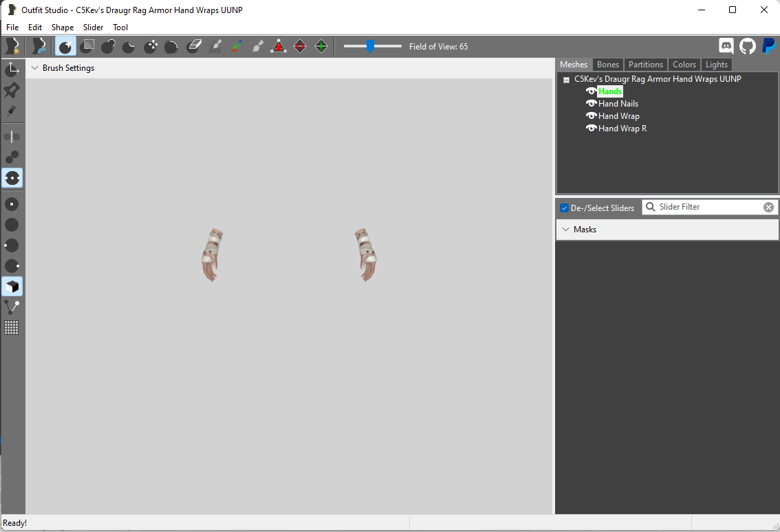The height and width of the screenshot is (532, 780).
Task: Select the Hands mesh in tree
Action: pyautogui.click(x=610, y=91)
